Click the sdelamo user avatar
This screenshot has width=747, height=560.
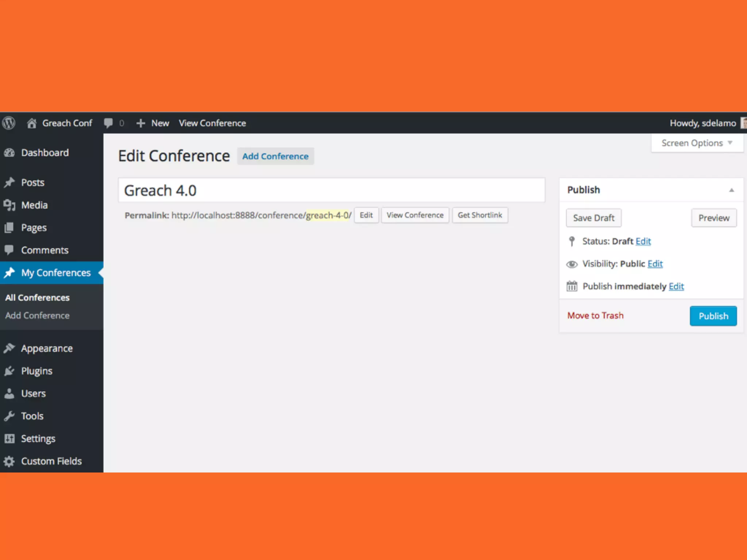(x=743, y=123)
